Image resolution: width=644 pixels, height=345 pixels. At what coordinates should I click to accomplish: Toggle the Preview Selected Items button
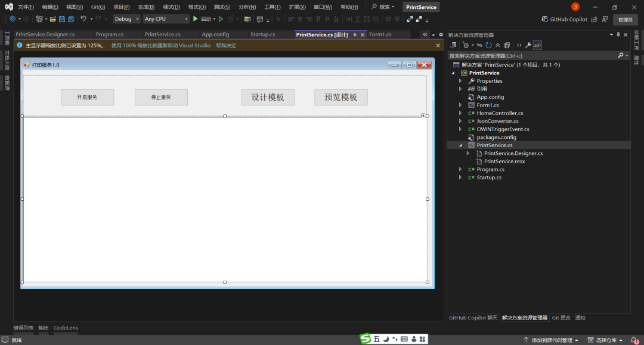tap(537, 45)
